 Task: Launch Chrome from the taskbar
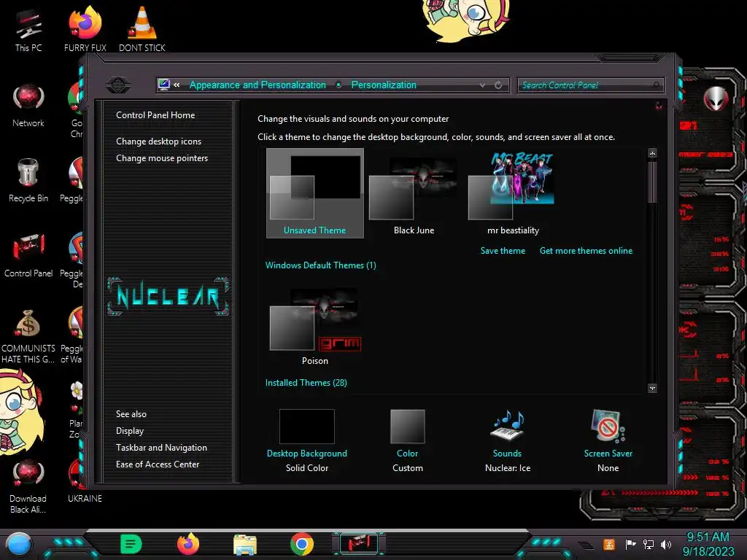tap(302, 544)
